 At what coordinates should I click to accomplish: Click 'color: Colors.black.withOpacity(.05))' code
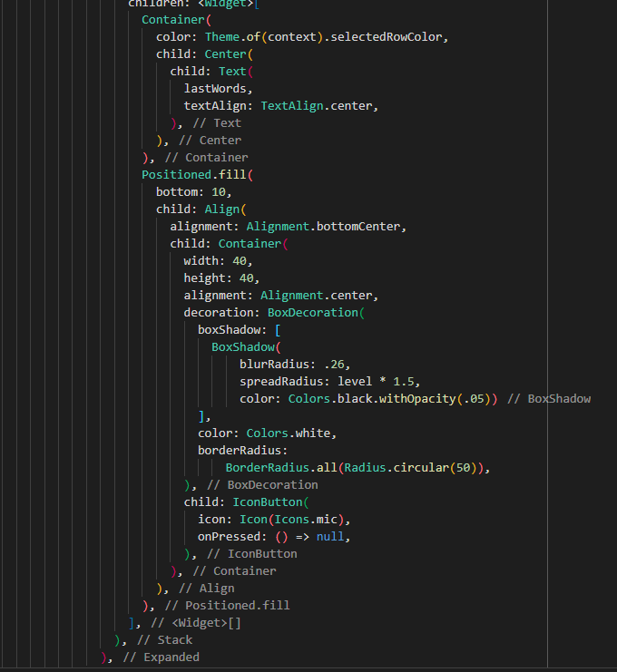[368, 399]
